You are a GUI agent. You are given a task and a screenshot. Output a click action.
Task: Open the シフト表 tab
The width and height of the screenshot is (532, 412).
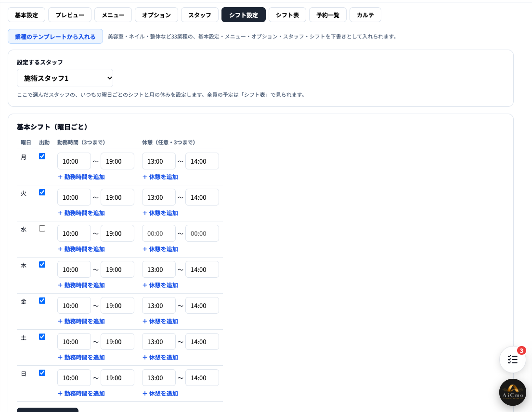pyautogui.click(x=287, y=15)
